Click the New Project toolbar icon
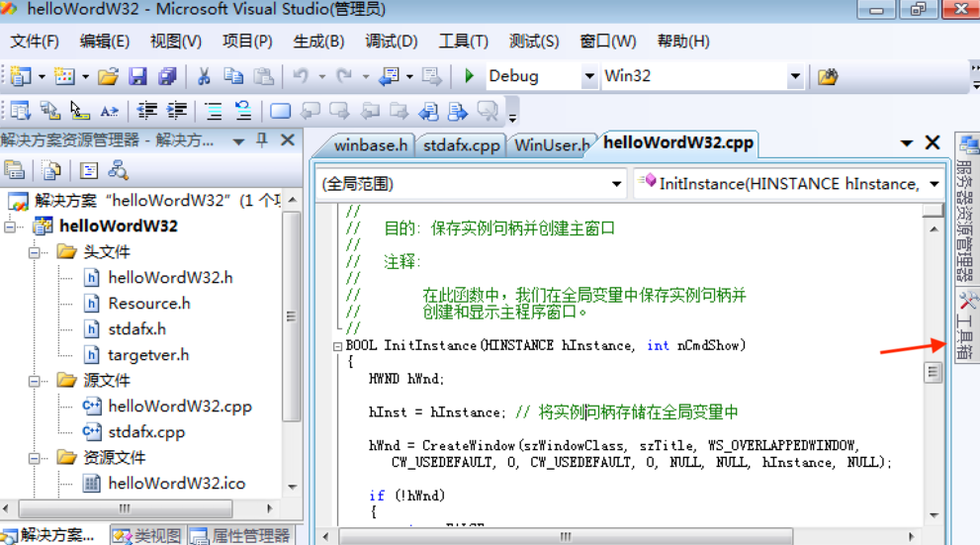Screen dimensions: 980x545 pos(21,76)
